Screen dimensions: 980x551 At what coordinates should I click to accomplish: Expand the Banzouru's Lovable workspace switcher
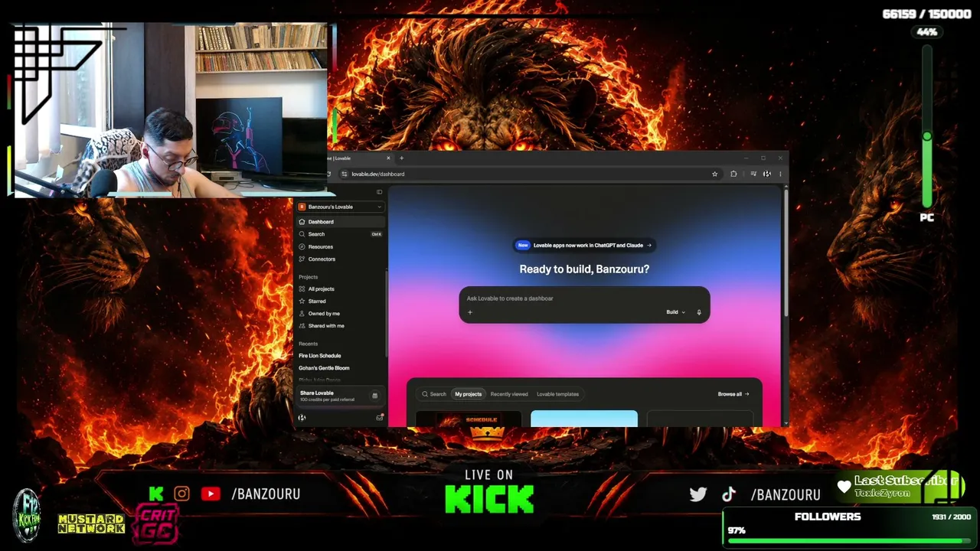click(340, 207)
